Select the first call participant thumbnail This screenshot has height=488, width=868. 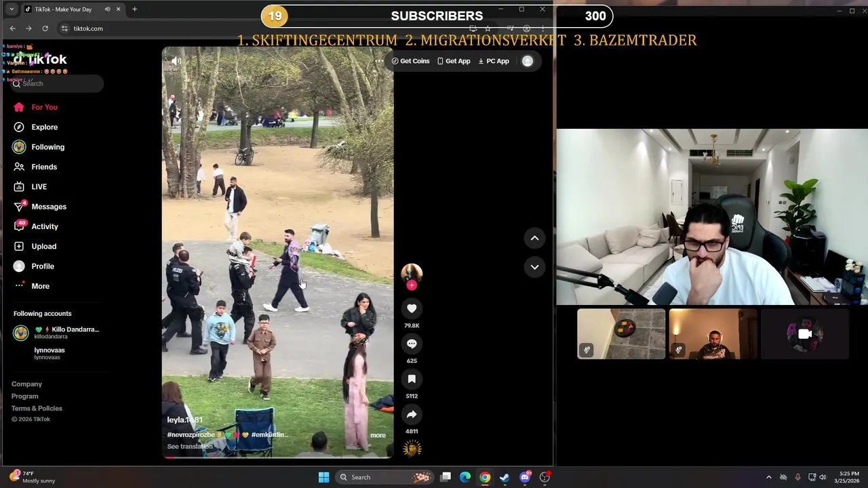(621, 333)
